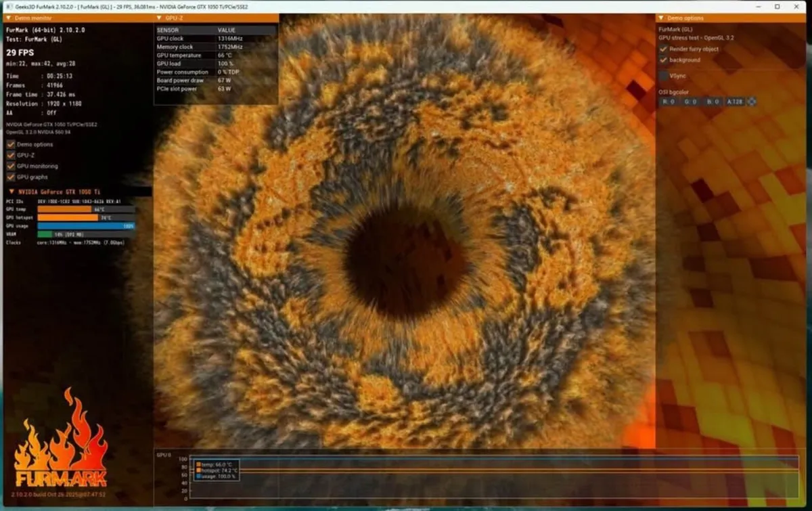812x511 pixels.
Task: Collapse the NVIDIA GeForce GTX 1050 Ti section
Action: click(12, 192)
